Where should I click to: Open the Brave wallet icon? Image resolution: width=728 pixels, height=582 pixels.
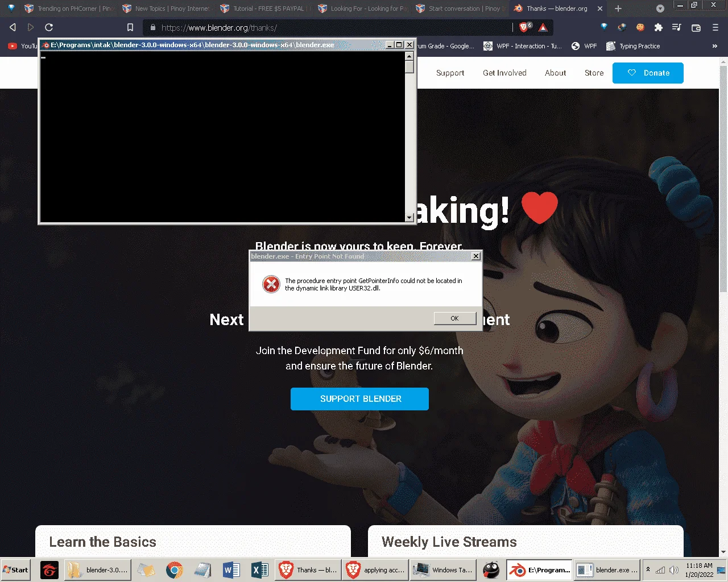696,27
